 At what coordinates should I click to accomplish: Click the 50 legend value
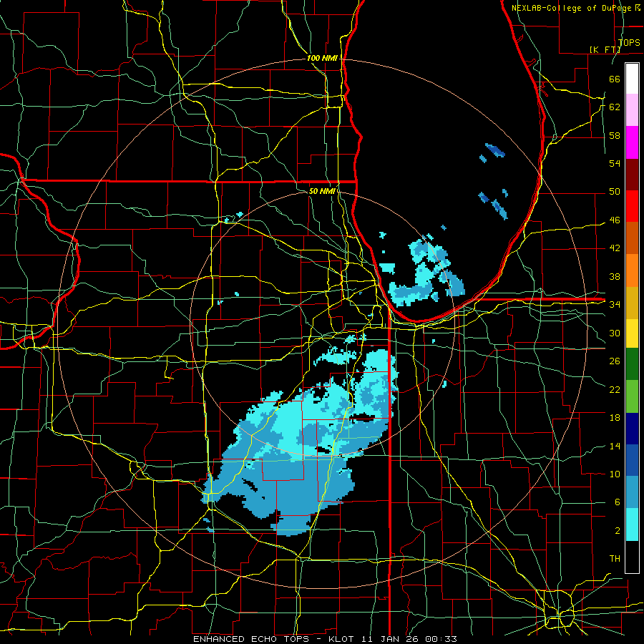pyautogui.click(x=615, y=192)
